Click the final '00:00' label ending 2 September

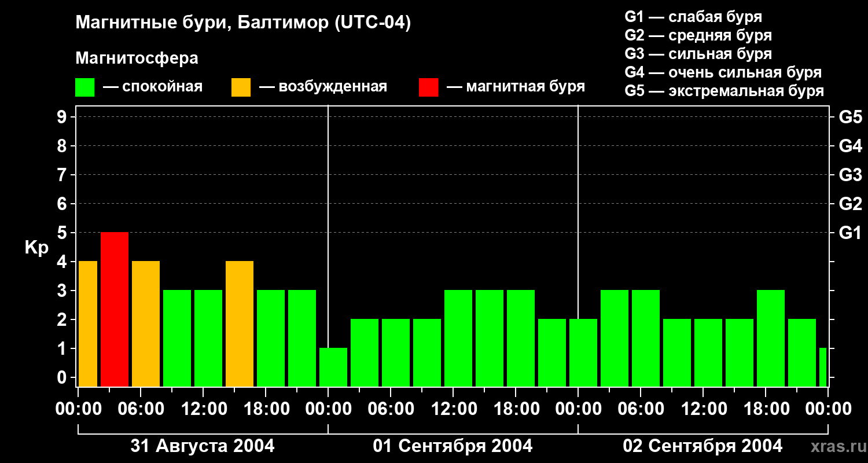pyautogui.click(x=828, y=409)
